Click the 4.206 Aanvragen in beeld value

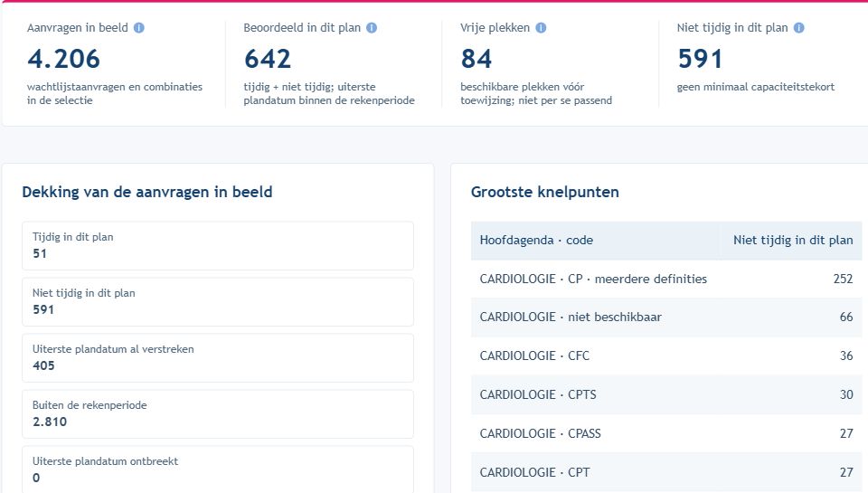point(63,59)
